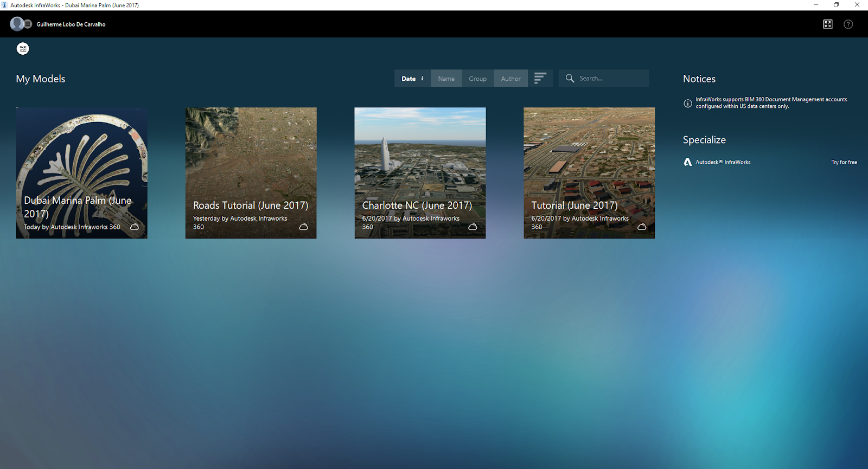Click the full screen toggle icon
Screen dimensions: 868x469
(828, 24)
